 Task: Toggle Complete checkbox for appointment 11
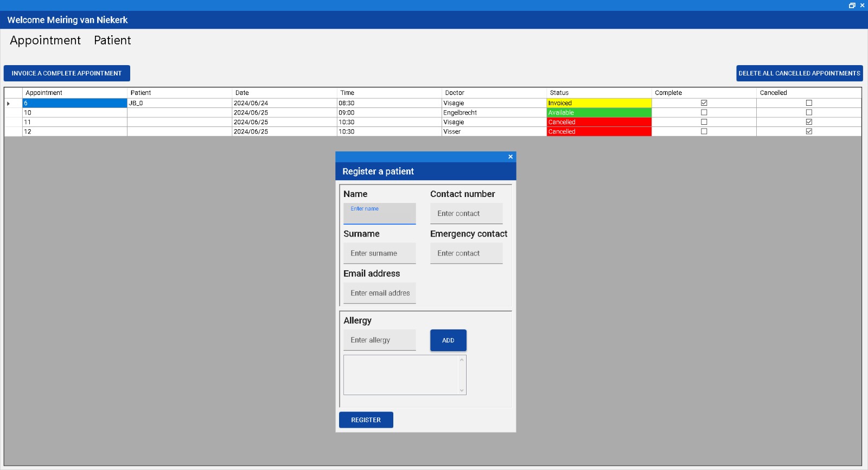(704, 122)
